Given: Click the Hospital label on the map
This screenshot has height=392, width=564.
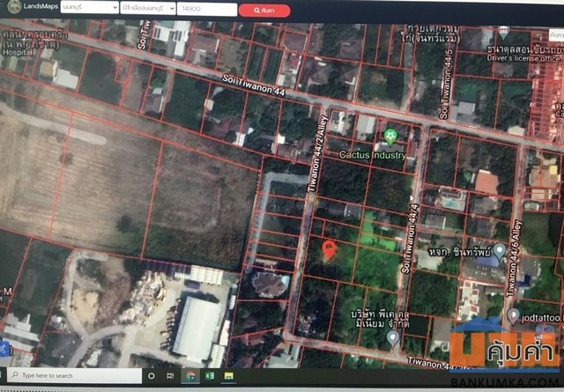Looking at the screenshot, I should coord(18,53).
